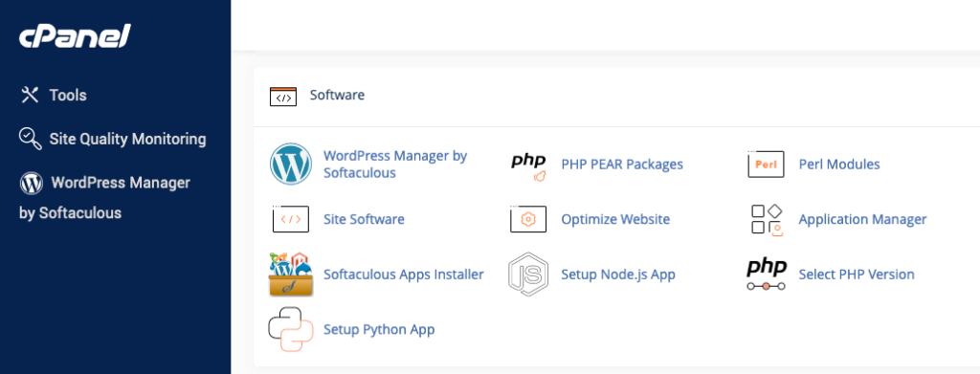Click the Software section code icon
This screenshot has width=980, height=374.
point(283,97)
